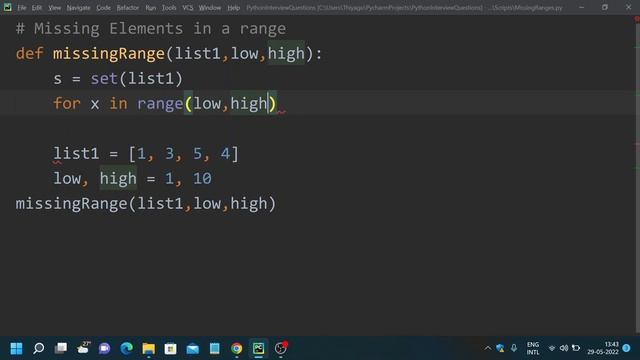Click the PyCharm taskbar icon

coord(258,348)
